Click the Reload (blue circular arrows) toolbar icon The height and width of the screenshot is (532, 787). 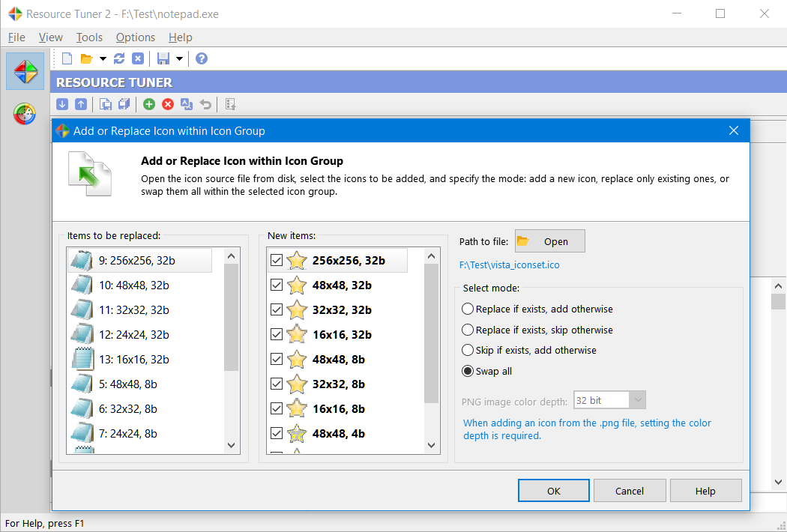pos(119,58)
